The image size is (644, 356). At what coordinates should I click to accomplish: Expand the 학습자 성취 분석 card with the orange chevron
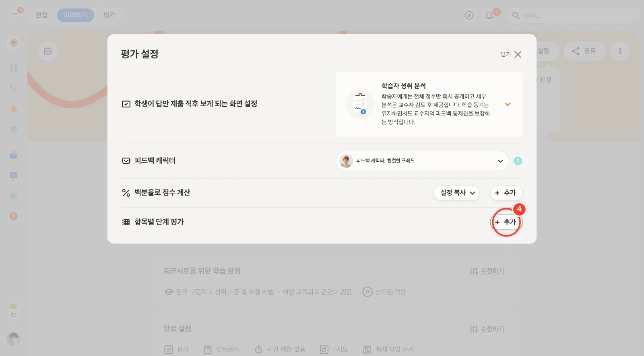click(508, 104)
